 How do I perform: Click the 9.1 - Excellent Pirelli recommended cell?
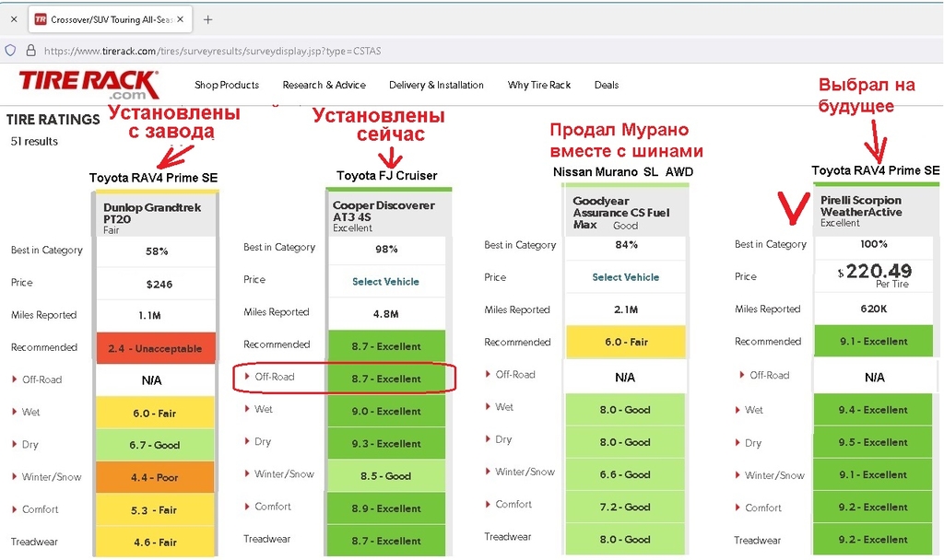tap(874, 341)
